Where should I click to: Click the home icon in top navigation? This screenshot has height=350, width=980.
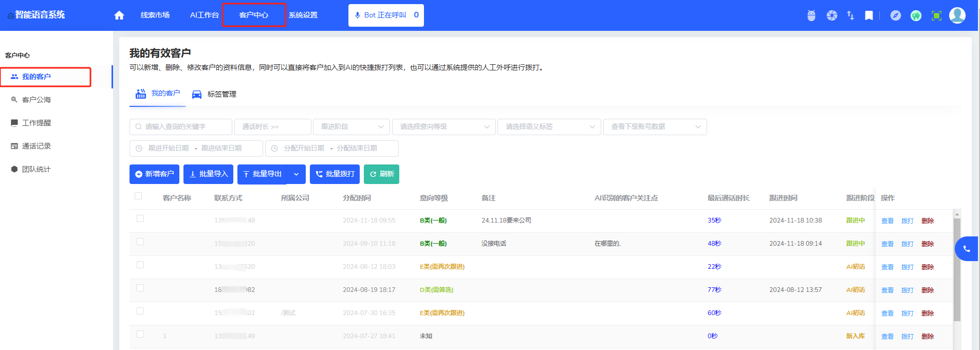click(x=119, y=15)
